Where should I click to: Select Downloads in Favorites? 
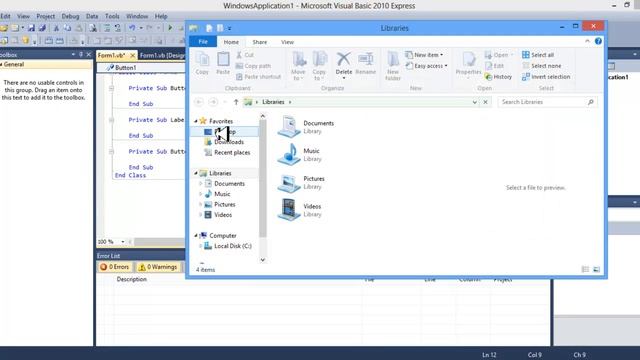coord(229,142)
